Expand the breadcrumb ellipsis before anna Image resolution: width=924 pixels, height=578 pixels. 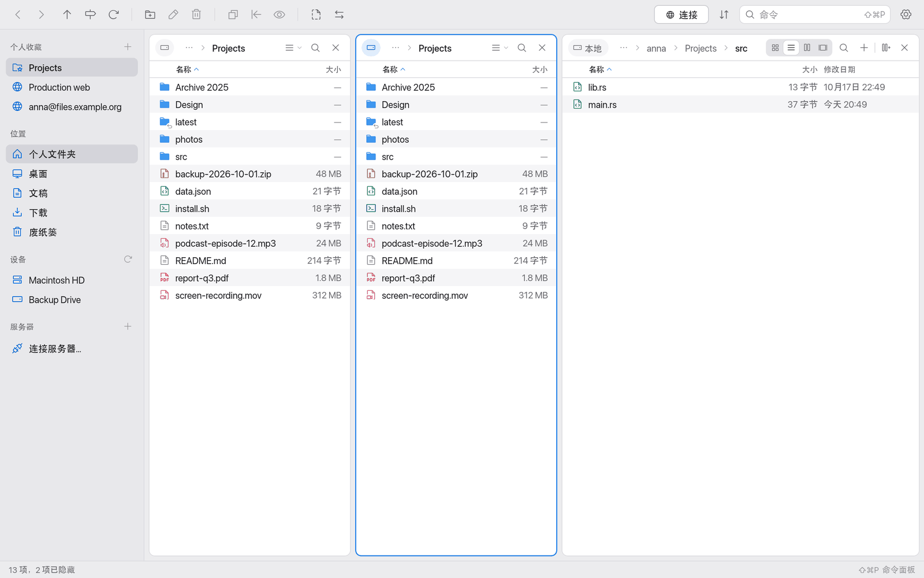pos(624,48)
